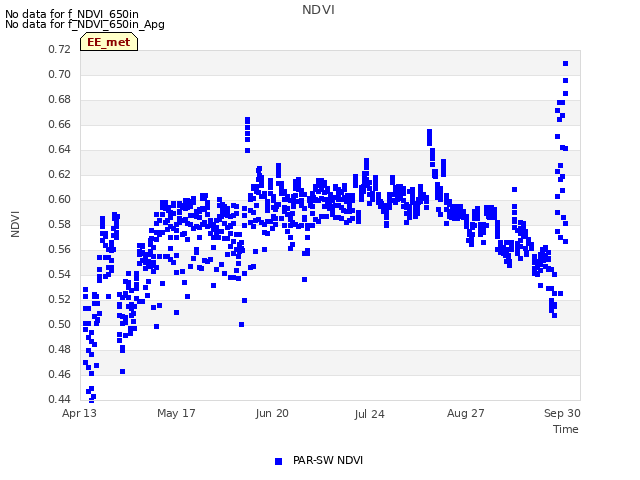Viewport: 640px width, 480px height.
Task: Click the 0.64 y-axis tick label
Action: tap(60, 149)
